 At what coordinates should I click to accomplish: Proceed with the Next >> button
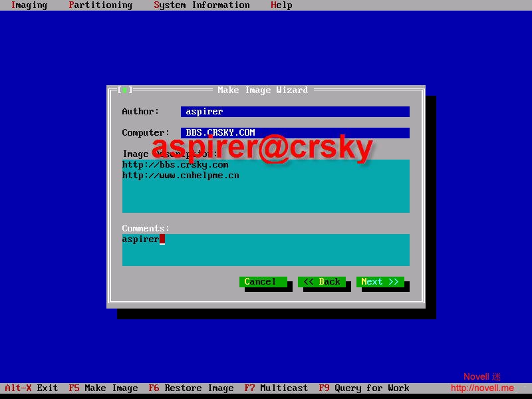(x=380, y=281)
